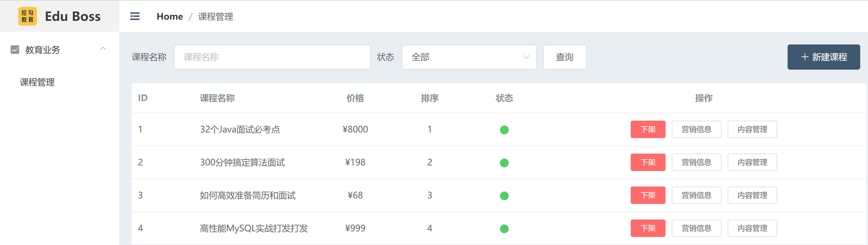The image size is (868, 245).
Task: Open 营销信息 for 32个Java面试必考点
Action: tap(697, 129)
